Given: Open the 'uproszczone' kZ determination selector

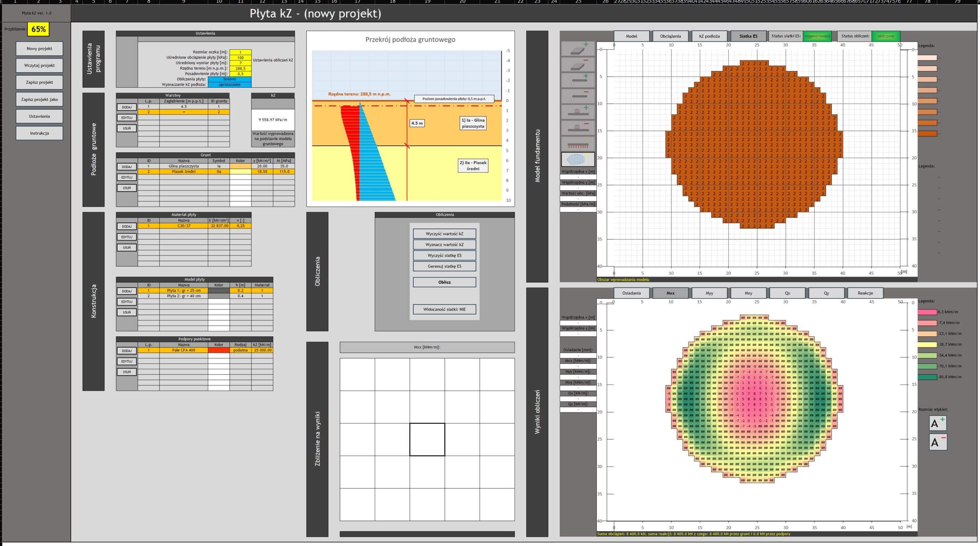Looking at the screenshot, I should 229,85.
